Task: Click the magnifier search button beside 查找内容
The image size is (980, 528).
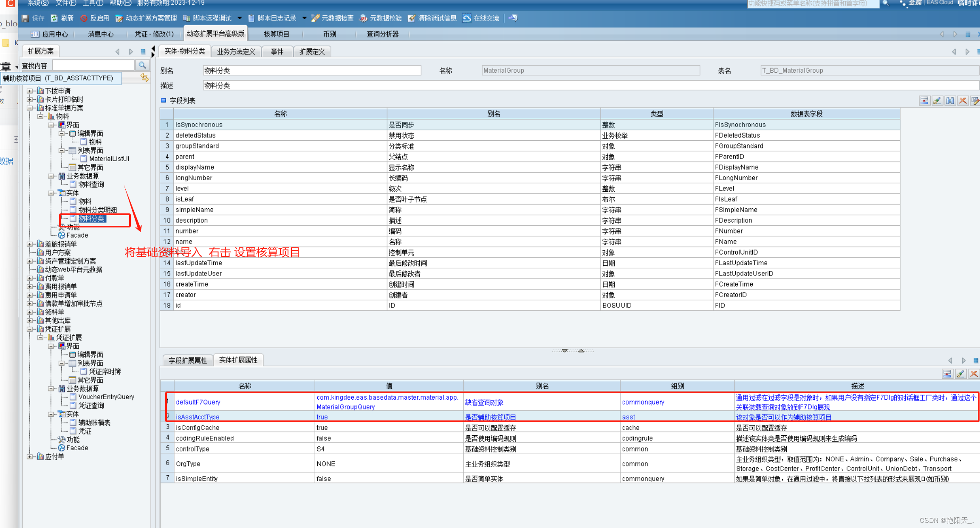Action: [142, 65]
